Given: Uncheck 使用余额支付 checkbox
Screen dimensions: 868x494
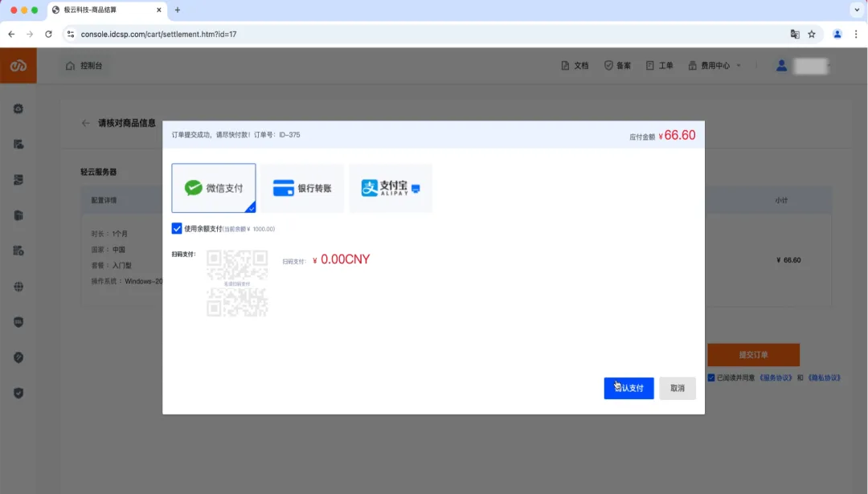Looking at the screenshot, I should (177, 228).
